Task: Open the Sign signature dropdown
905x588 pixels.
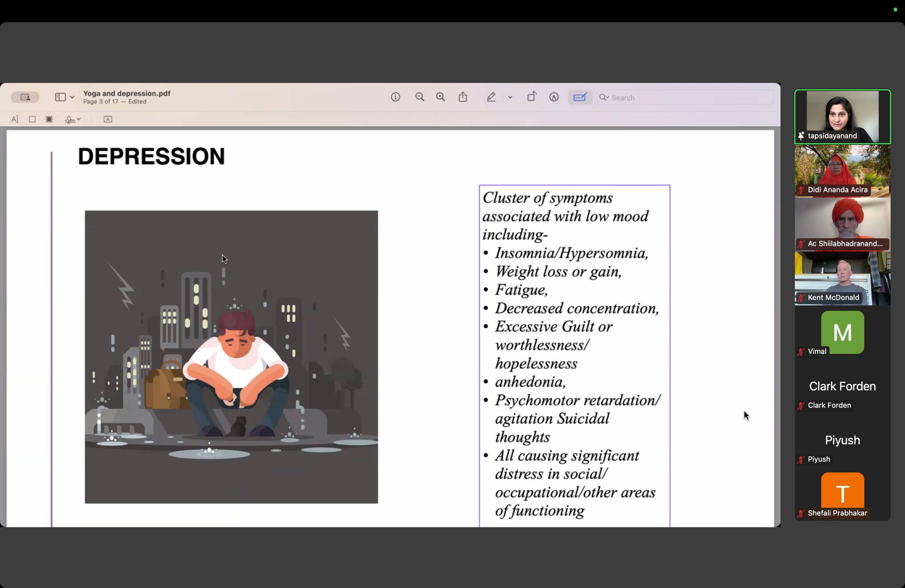Action: (x=72, y=120)
